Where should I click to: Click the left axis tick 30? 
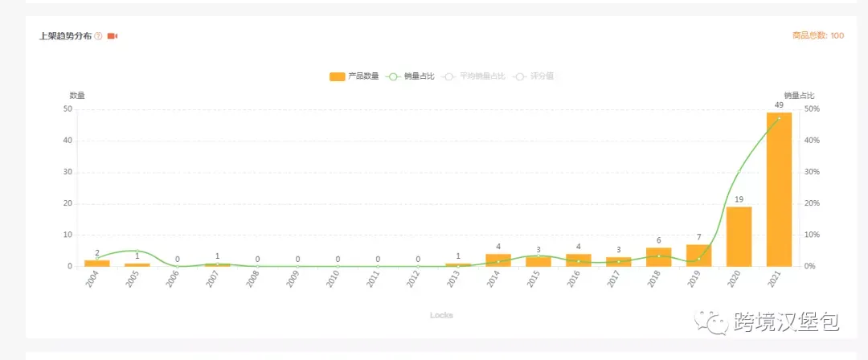[x=68, y=172]
